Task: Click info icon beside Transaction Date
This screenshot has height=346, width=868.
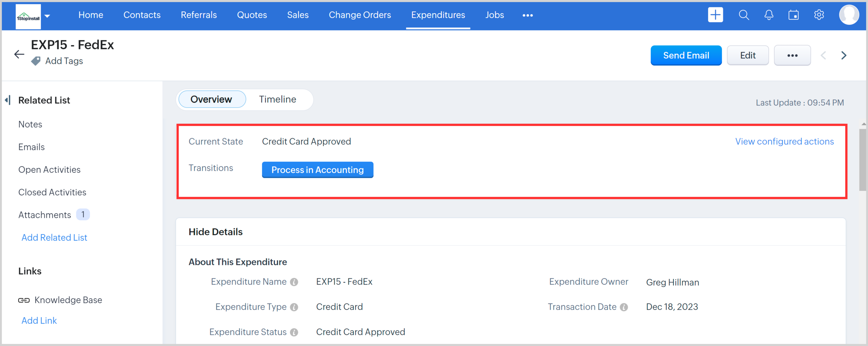Action: point(624,307)
